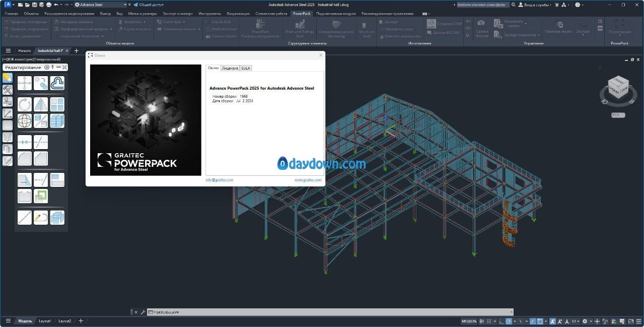Viewport: 644px width, 327px height.
Task: Click the Общий доступ share button
Action: click(148, 5)
